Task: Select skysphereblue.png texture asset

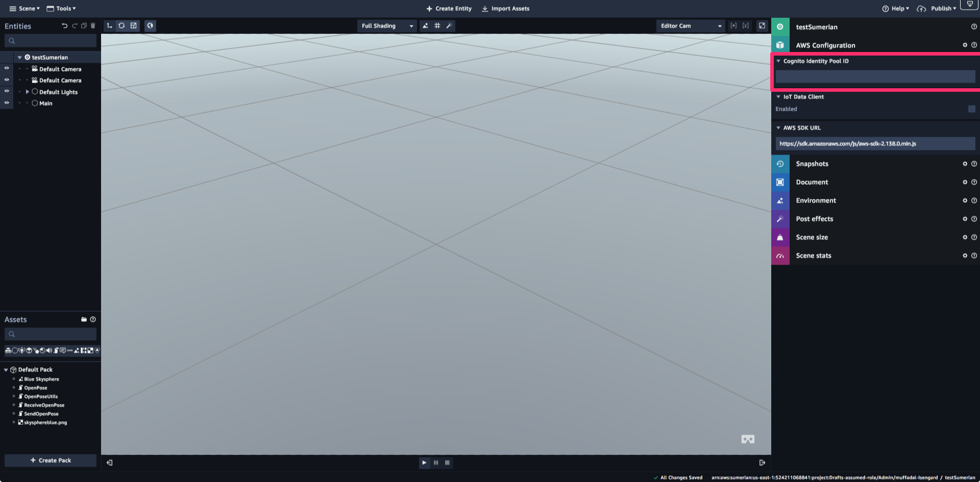Action: click(45, 422)
